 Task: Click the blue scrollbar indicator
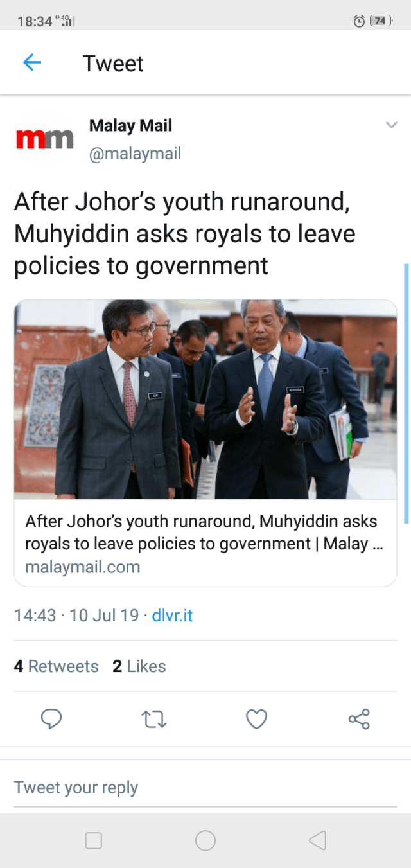[x=406, y=393]
